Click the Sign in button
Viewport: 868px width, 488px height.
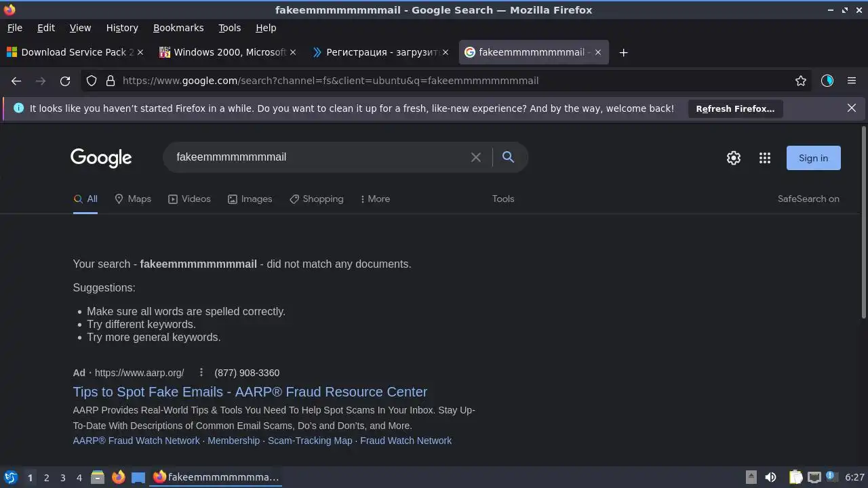point(813,158)
